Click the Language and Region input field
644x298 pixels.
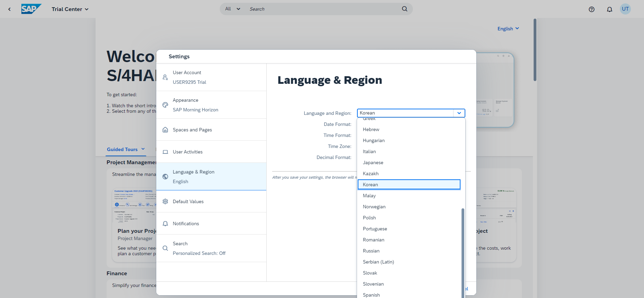click(x=405, y=113)
